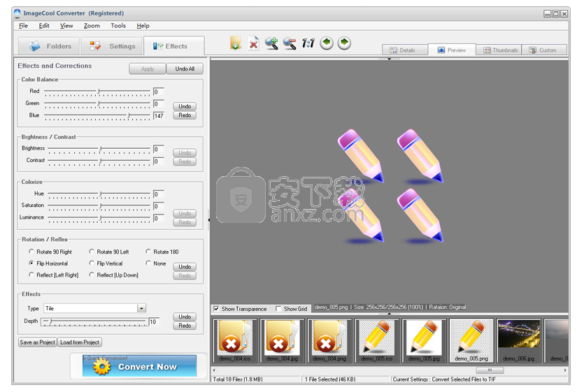Click the zoom out magnifier icon
Viewport: 584px width, 392px height.
click(x=290, y=43)
